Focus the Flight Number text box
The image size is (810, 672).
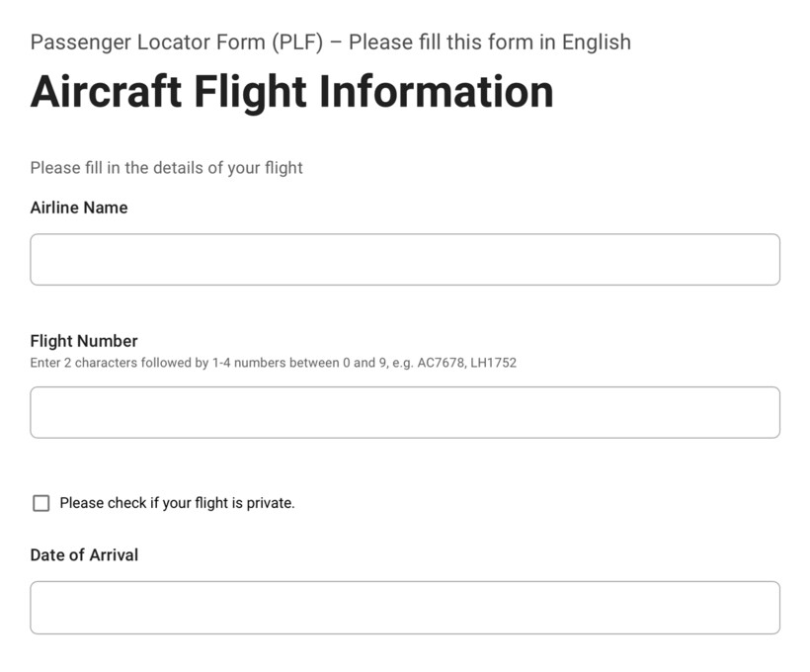click(405, 412)
